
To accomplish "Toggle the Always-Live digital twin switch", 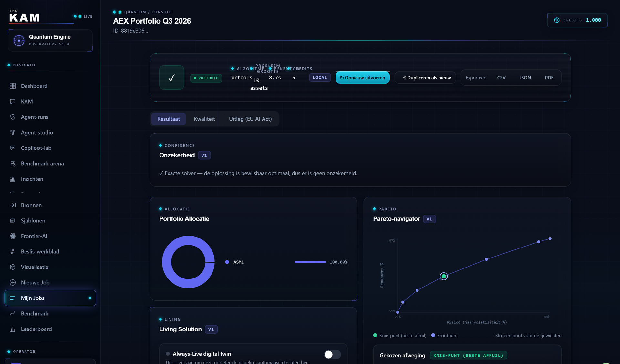I will click(332, 354).
